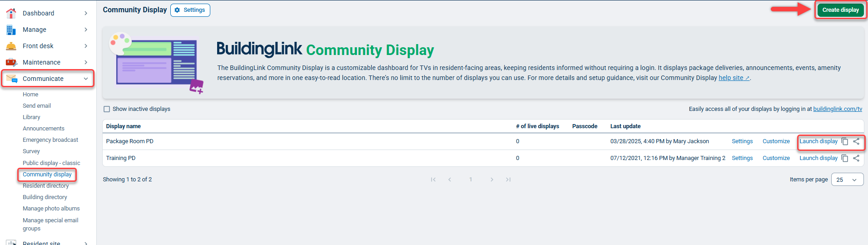868x245 pixels.
Task: Share icon for Training PD
Action: pyautogui.click(x=856, y=158)
